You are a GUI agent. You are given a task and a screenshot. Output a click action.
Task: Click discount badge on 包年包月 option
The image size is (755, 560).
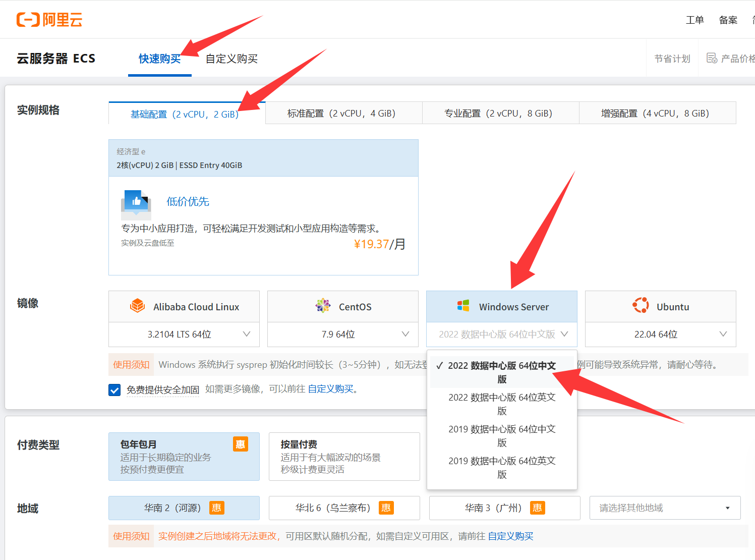point(240,444)
